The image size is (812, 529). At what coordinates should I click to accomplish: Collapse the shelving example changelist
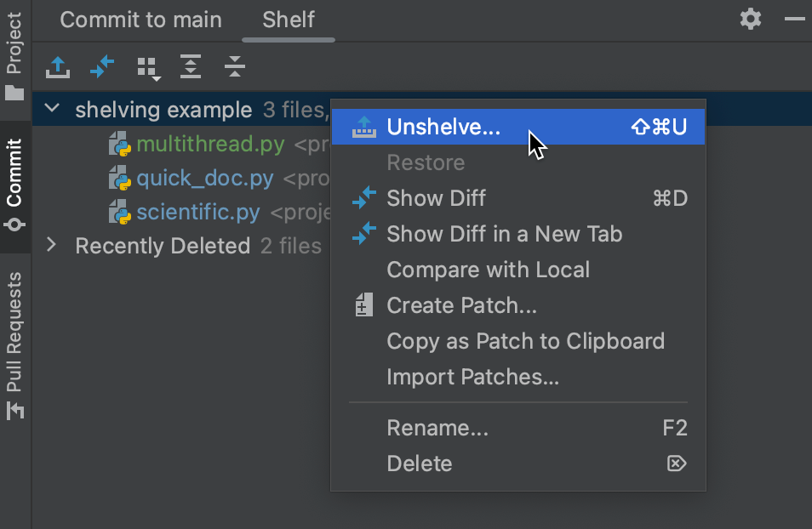click(x=52, y=109)
